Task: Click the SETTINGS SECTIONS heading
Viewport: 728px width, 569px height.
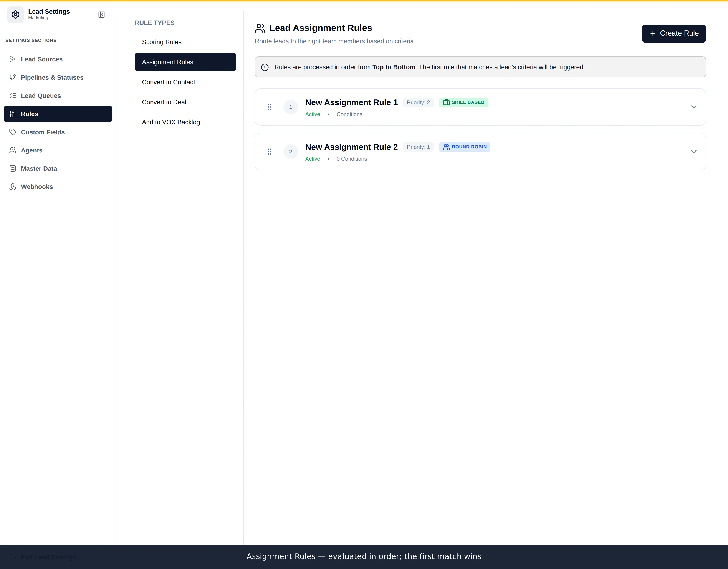Action: (31, 40)
